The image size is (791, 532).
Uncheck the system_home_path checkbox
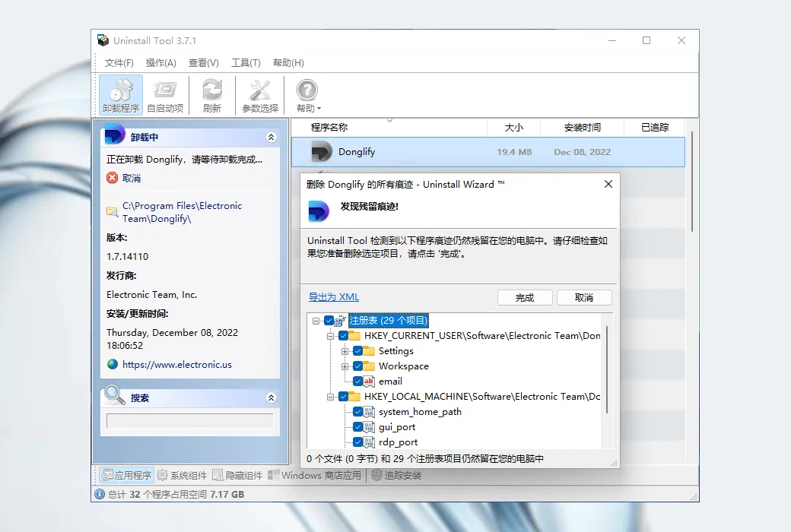(x=357, y=412)
